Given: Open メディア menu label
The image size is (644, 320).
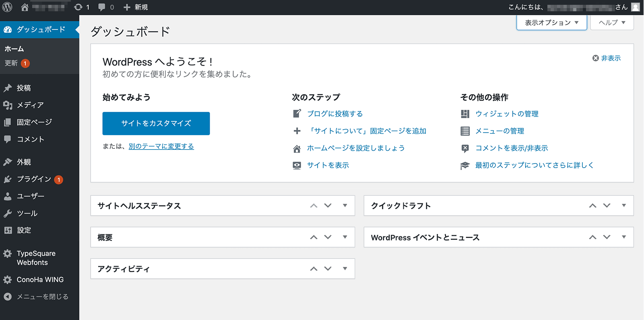Looking at the screenshot, I should click(30, 105).
